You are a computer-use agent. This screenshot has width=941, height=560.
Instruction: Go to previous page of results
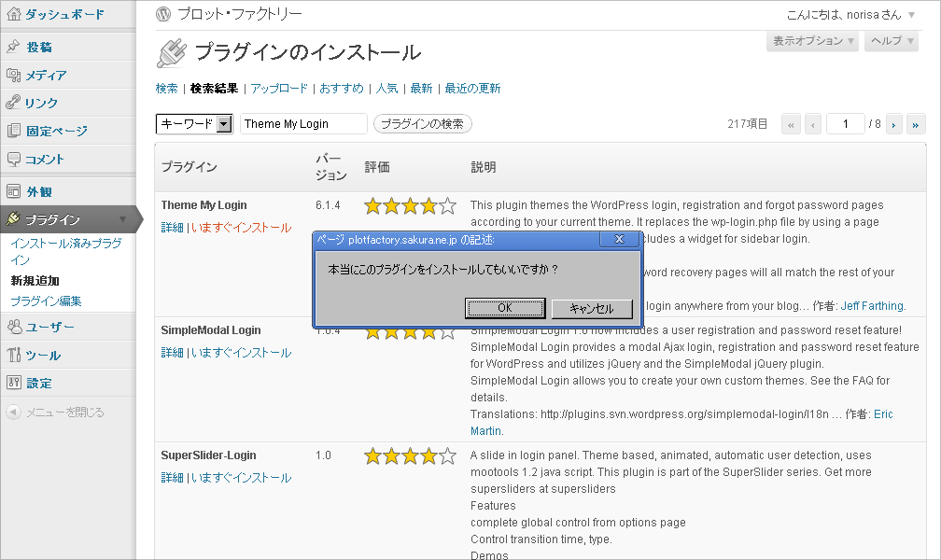tap(813, 124)
